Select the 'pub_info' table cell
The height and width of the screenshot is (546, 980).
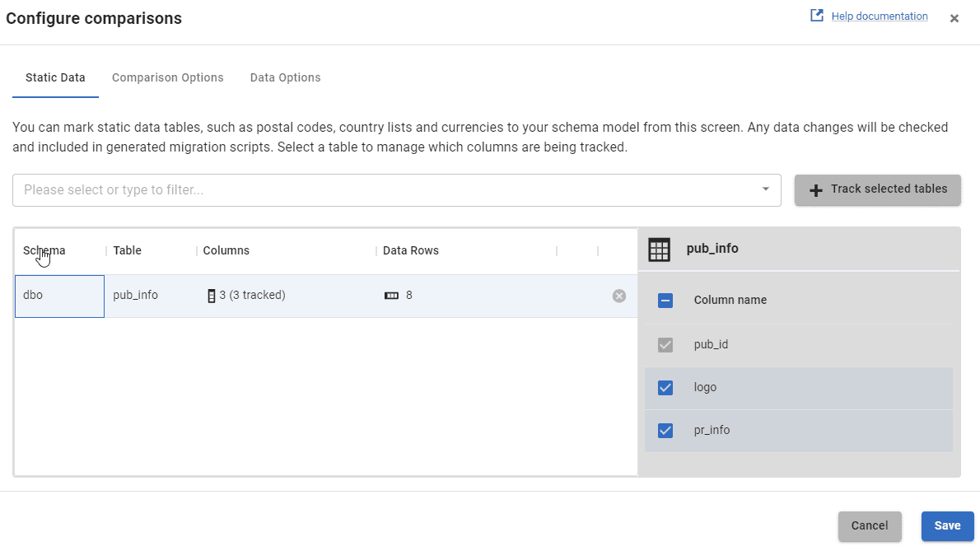(135, 295)
